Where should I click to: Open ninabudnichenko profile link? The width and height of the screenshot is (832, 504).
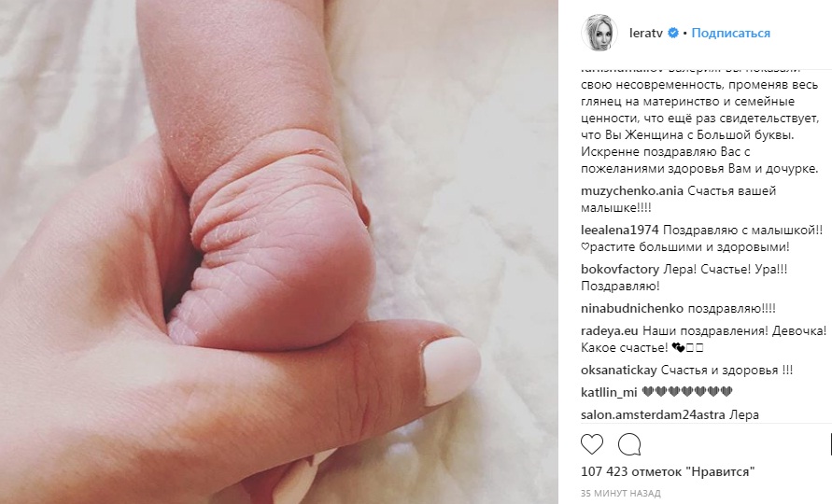point(632,308)
